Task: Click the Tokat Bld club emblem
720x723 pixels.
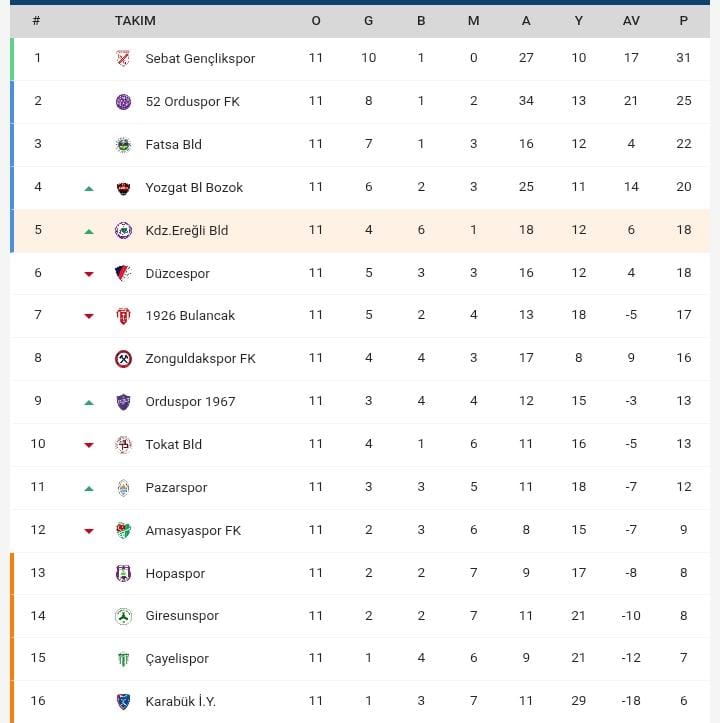Action: tap(123, 444)
